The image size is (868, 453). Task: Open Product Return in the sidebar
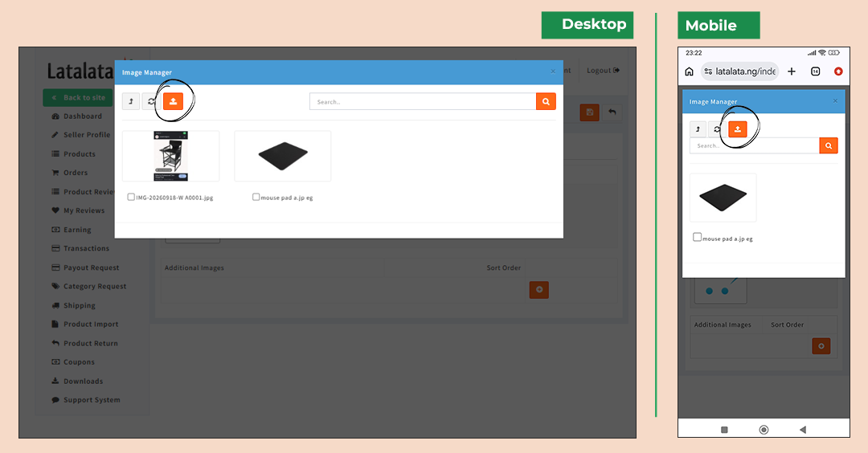(90, 344)
